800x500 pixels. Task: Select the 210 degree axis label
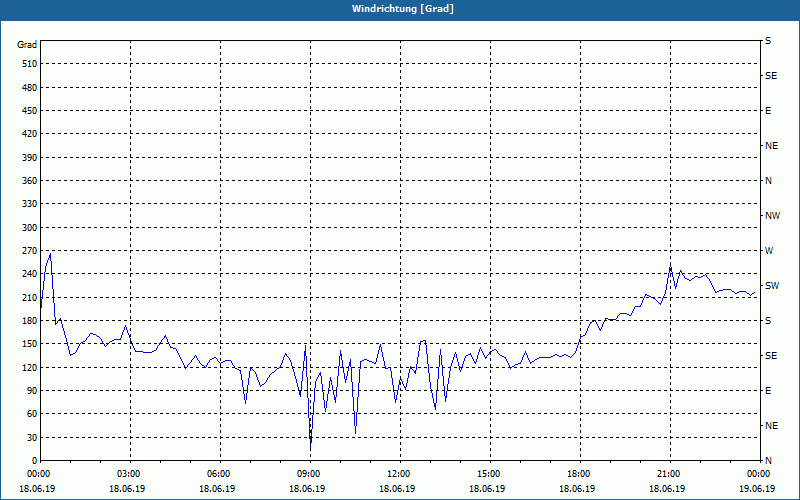30,297
